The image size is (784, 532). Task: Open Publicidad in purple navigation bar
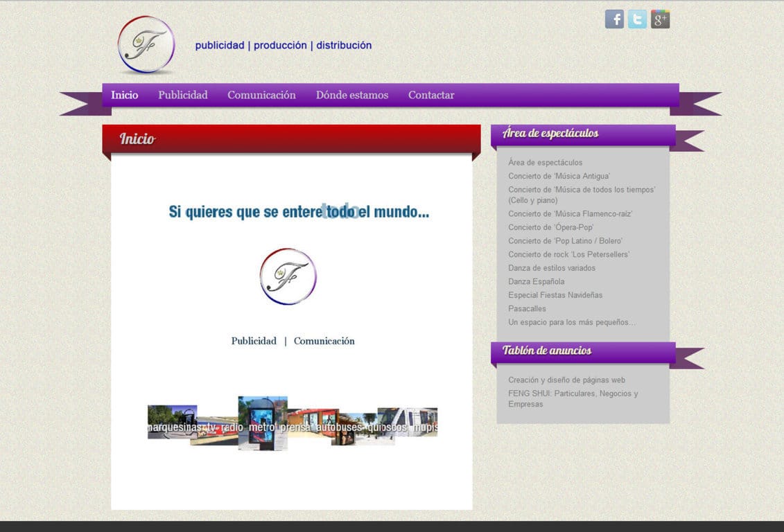[183, 95]
